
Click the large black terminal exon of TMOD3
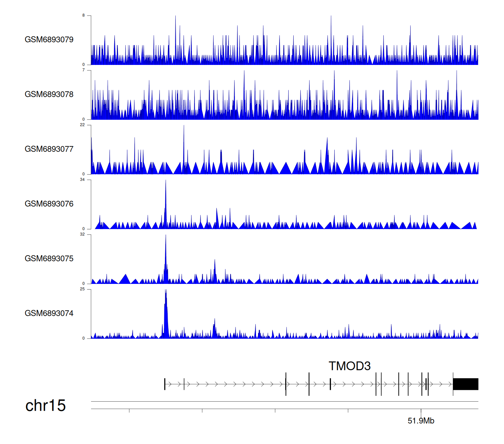465,384
